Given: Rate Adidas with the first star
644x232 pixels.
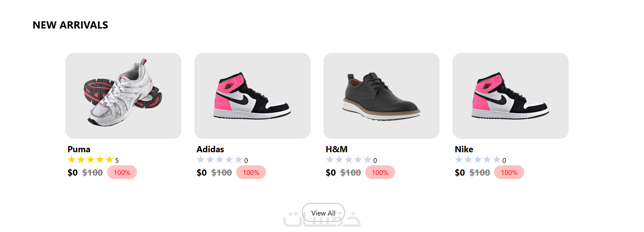Looking at the screenshot, I should point(201,159).
